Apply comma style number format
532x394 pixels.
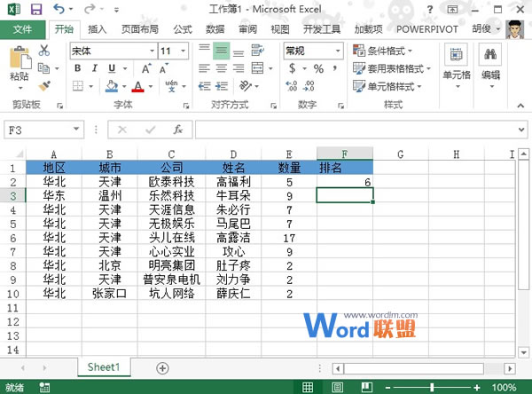(335, 68)
